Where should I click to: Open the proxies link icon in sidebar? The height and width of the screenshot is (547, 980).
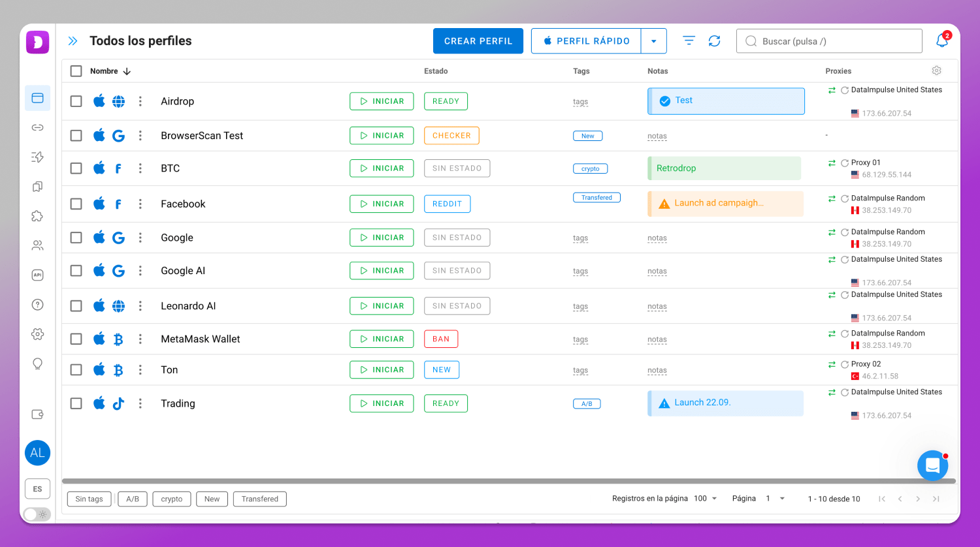37,127
